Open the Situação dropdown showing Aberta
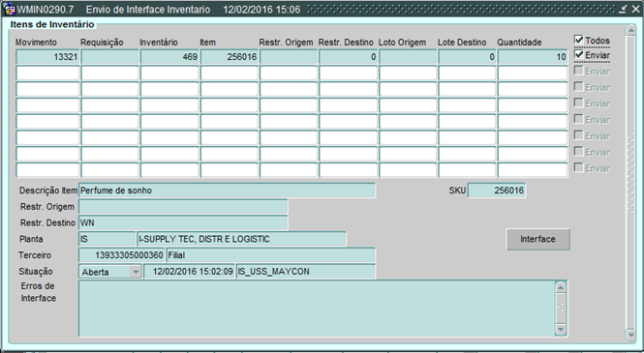The image size is (644, 353). tap(136, 272)
